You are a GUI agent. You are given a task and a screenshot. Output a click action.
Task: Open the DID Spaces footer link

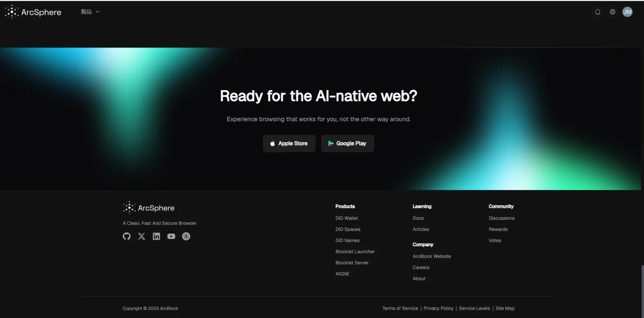(348, 230)
